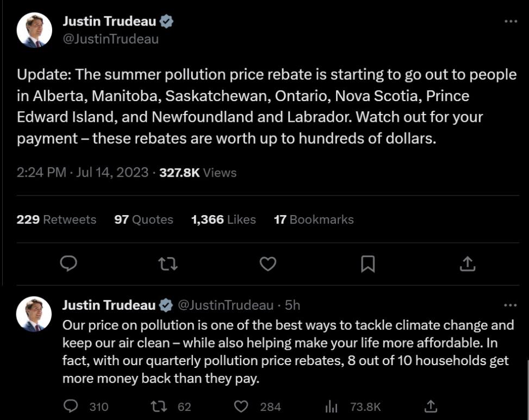Open the 17 Bookmarks count
529x420 pixels.
click(314, 220)
